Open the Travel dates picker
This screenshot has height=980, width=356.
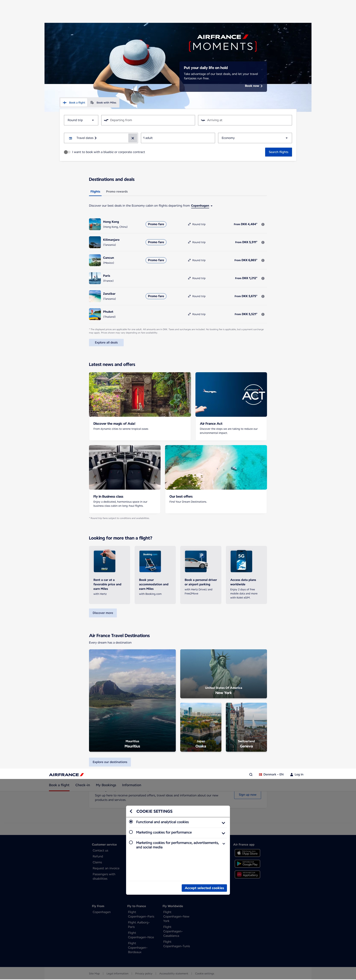tap(96, 138)
